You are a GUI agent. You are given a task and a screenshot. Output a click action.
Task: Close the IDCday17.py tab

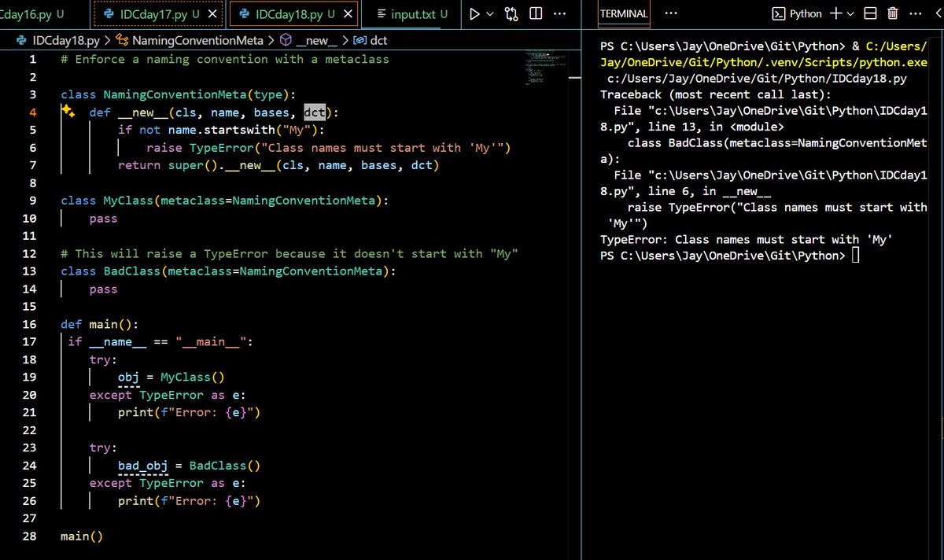[212, 13]
